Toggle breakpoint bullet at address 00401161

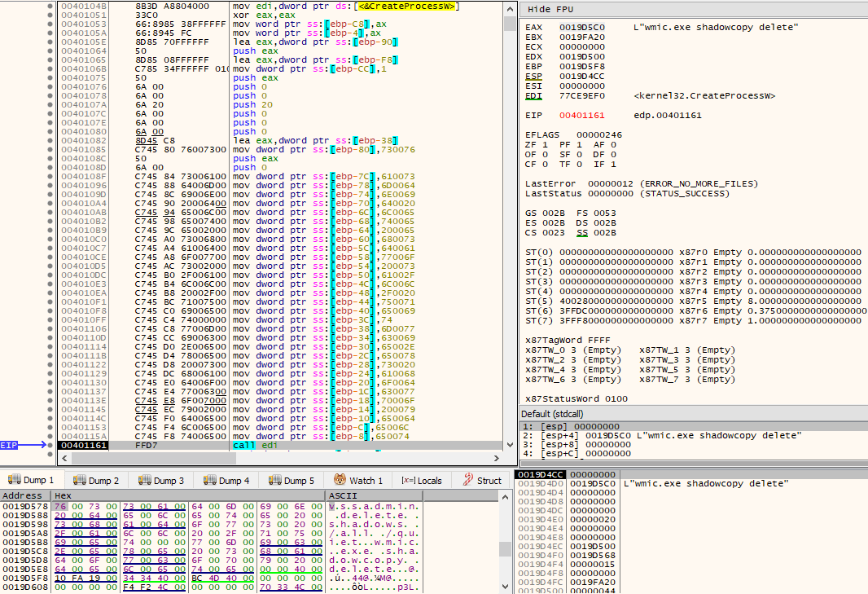pyautogui.click(x=50, y=446)
